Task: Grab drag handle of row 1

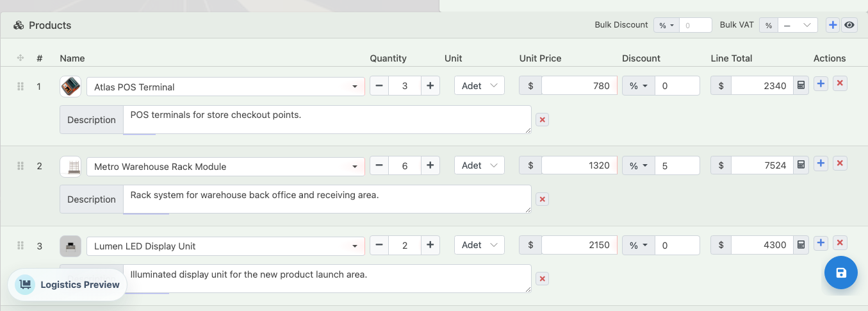Action: pos(20,86)
